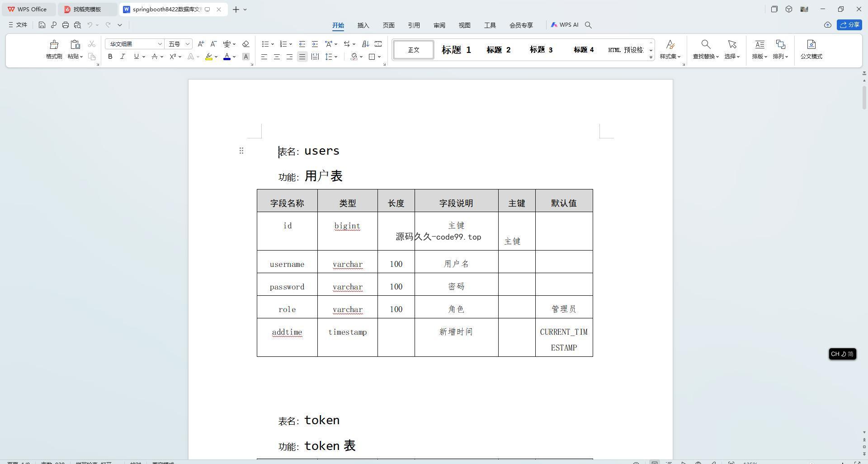Click the Center alignment icon

(277, 57)
